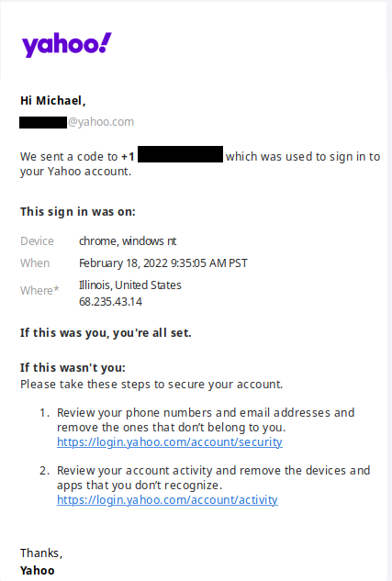Click 'Please take these steps' sentence

(x=151, y=385)
